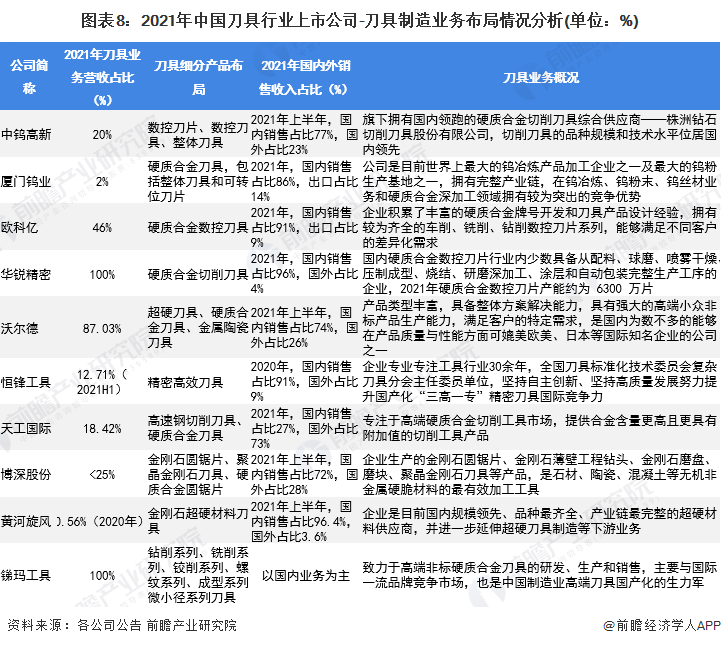Image resolution: width=721 pixels, height=646 pixels.
Task: Click the '2021年刀具业务营收占比' column header
Action: pyautogui.click(x=102, y=77)
